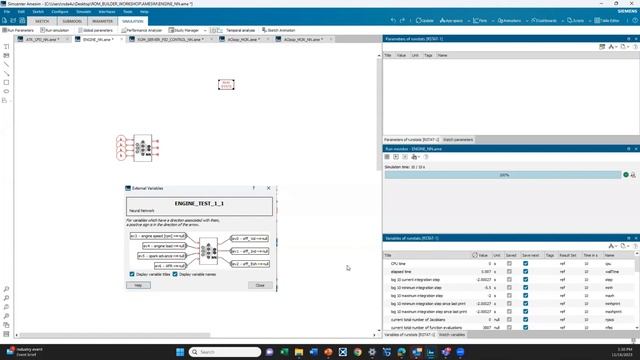Expand the Plots dropdown arrow
Image resolution: width=640 pixels, height=360 pixels.
493,20
